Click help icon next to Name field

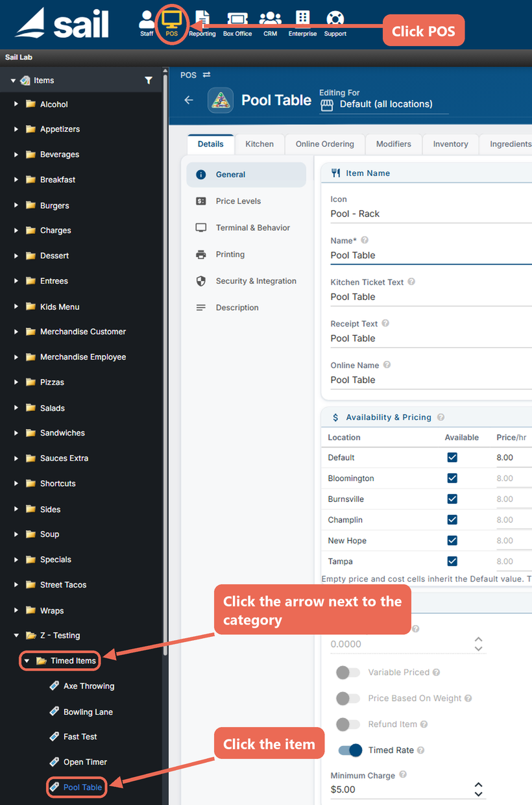(x=365, y=240)
